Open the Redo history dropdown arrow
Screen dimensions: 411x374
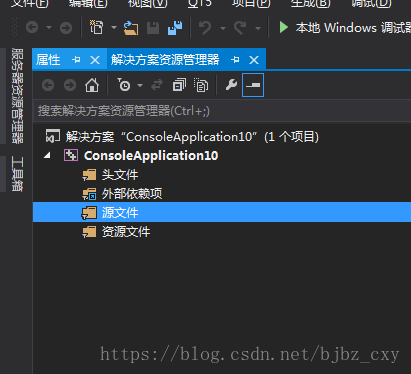click(258, 28)
